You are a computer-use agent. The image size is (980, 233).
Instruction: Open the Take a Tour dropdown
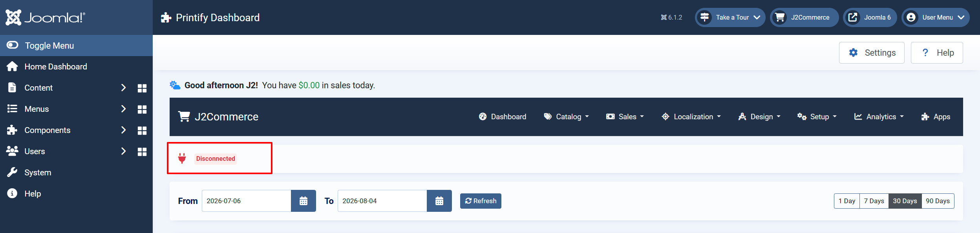click(x=730, y=17)
